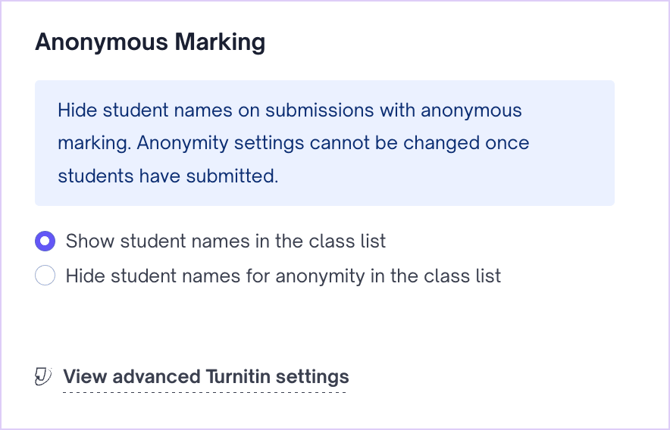Screen dimensions: 670x430
Task: Click the blue anonymity information banner
Action: [324, 143]
